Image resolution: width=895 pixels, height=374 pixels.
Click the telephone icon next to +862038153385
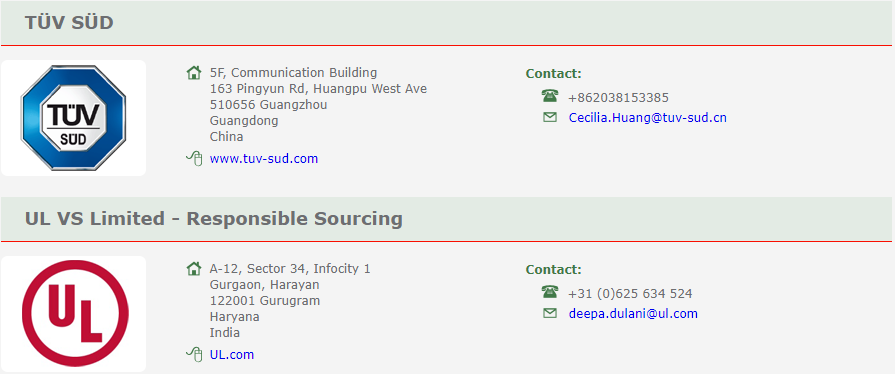point(550,96)
